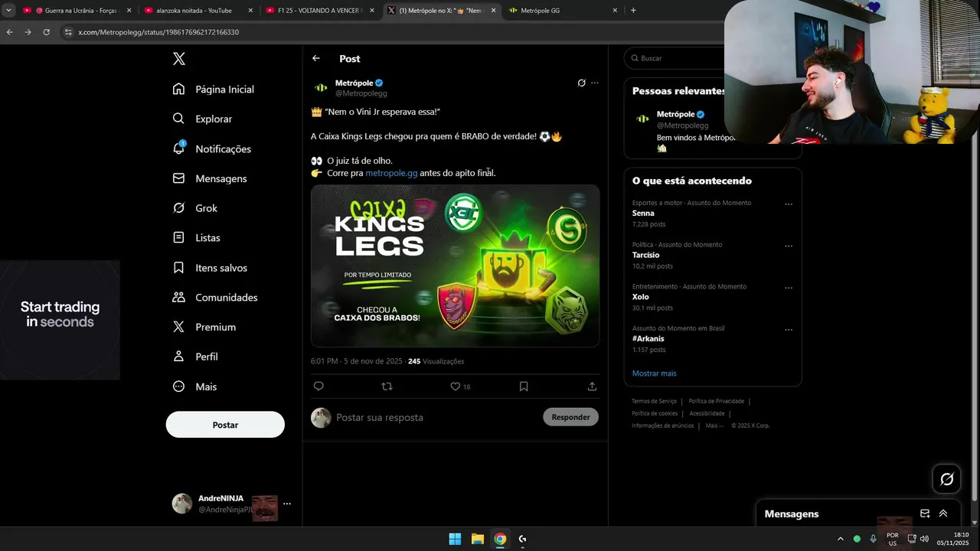Click the Responder button
This screenshot has height=551, width=980.
coord(570,417)
